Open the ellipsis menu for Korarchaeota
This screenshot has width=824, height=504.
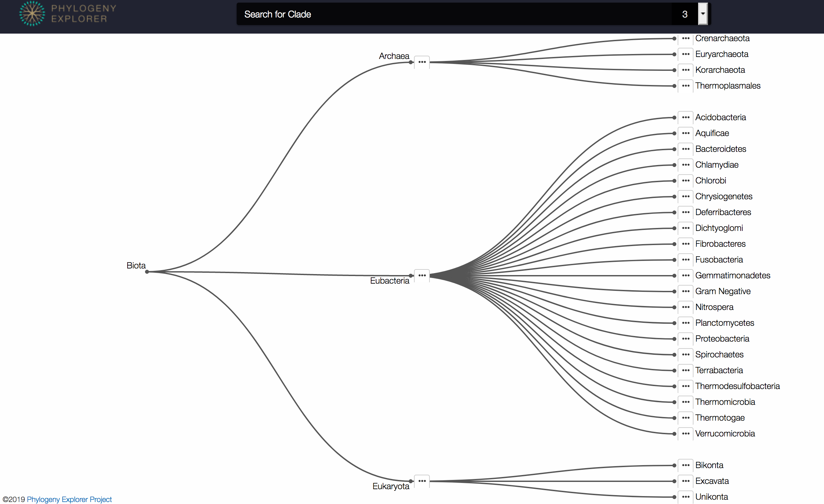coord(686,70)
